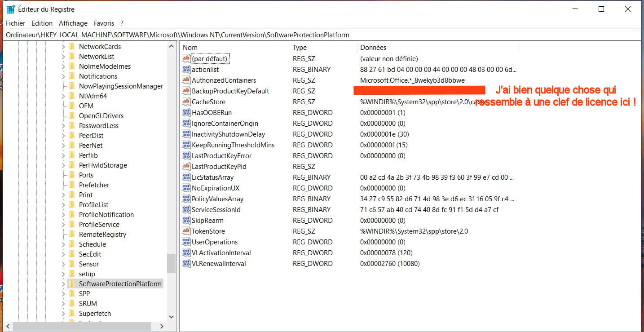Click the ServiceSessionId binary icon
Viewport: 644px width, 332px height.
point(186,209)
